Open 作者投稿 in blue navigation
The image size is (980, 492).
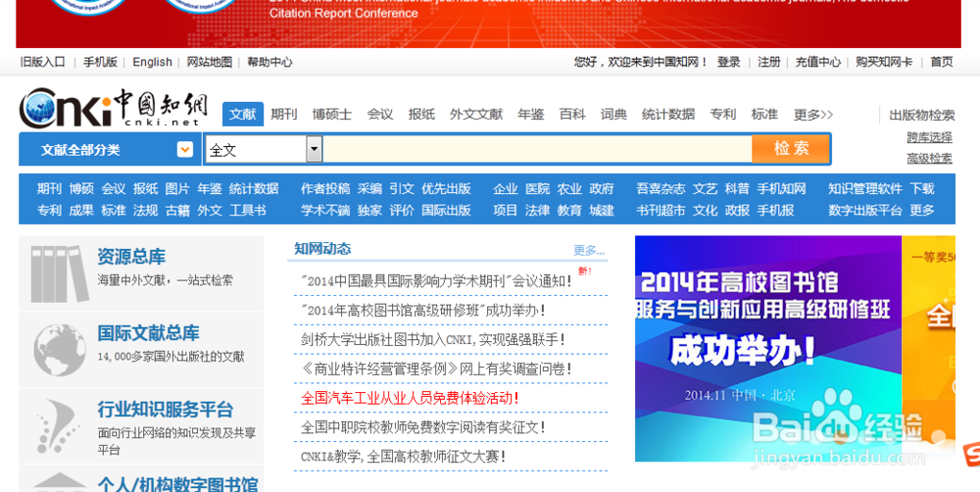[325, 189]
